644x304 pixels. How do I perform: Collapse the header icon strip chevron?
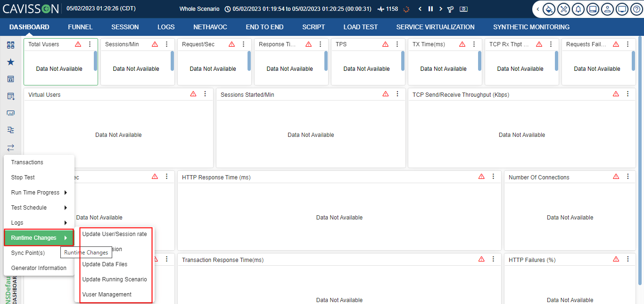[538, 9]
